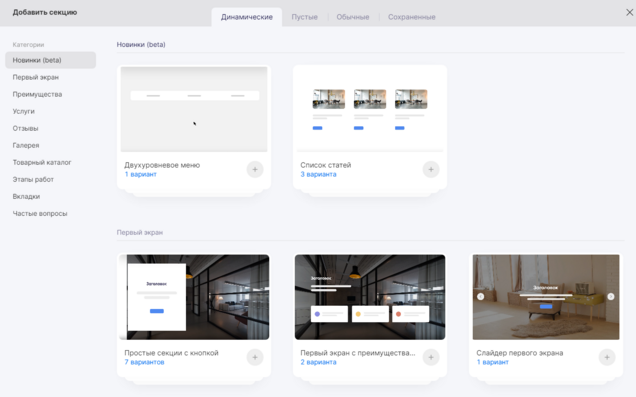
Task: Click plus for Слайдер первого экрана
Action: (607, 357)
